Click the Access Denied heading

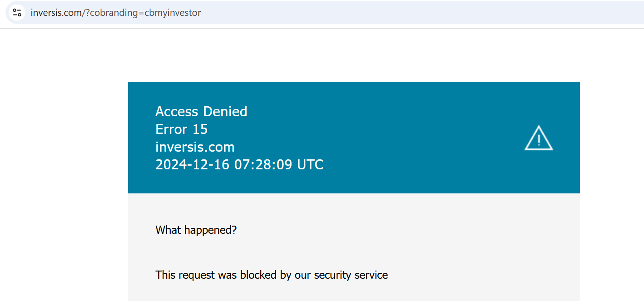(201, 111)
